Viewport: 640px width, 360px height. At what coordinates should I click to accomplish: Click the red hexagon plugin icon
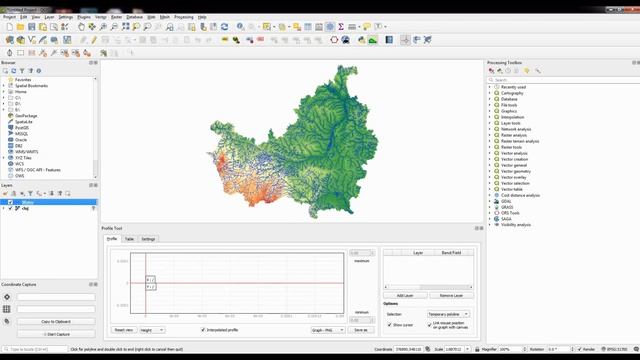(x=334, y=40)
